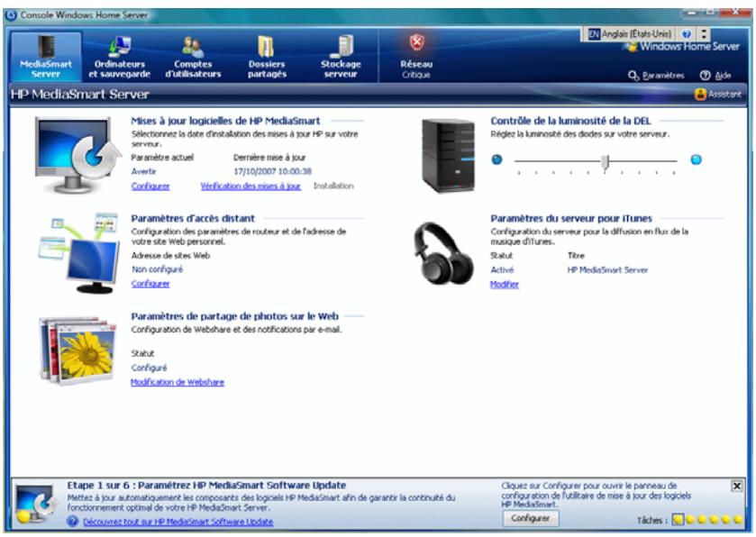Viewport: 756px width, 537px height.
Task: Click Console Windows Home Server title icon
Action: (11, 15)
